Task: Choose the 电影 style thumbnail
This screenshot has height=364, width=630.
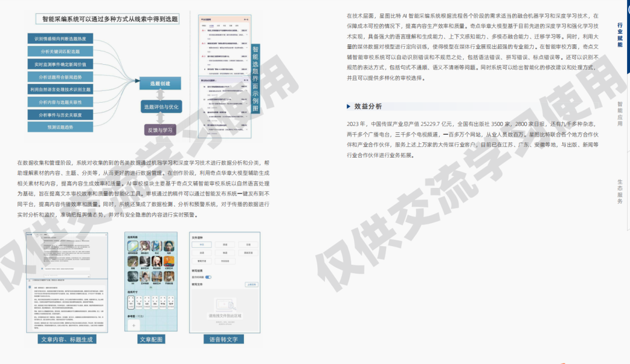Action: 169,246
